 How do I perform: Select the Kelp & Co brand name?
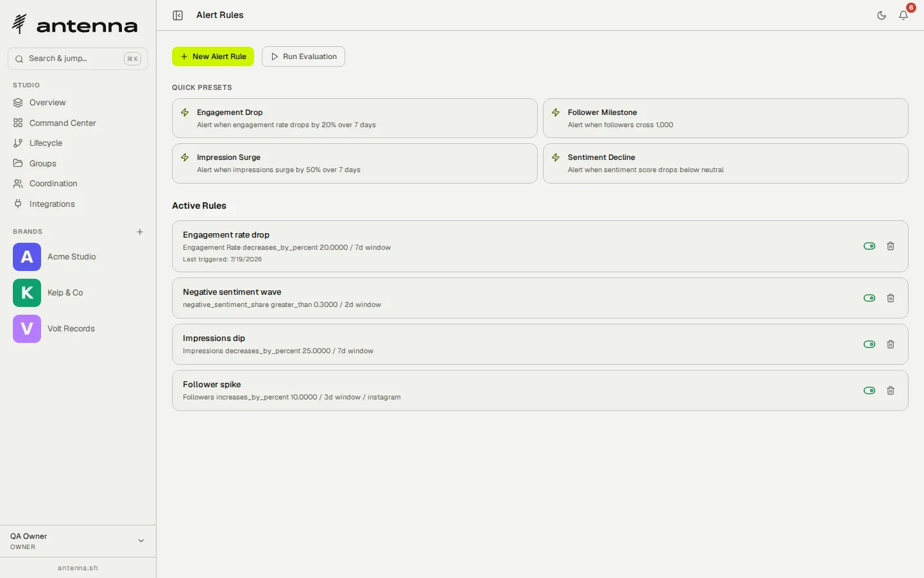65,293
